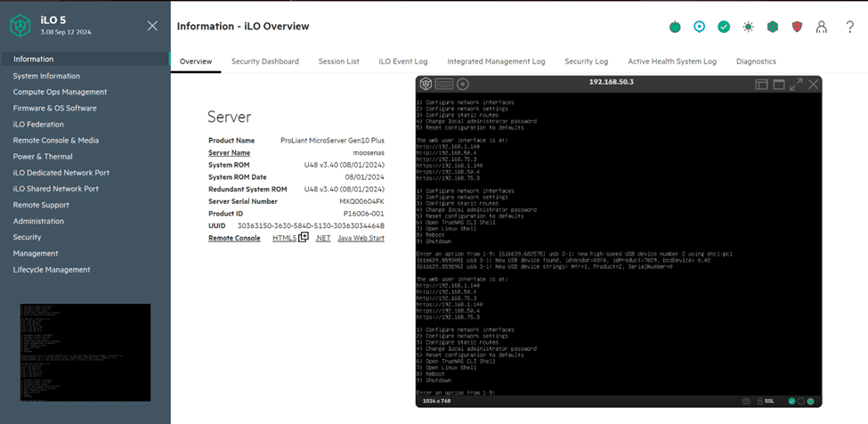
Task: Open the Integrated Management Log tab
Action: tap(496, 61)
